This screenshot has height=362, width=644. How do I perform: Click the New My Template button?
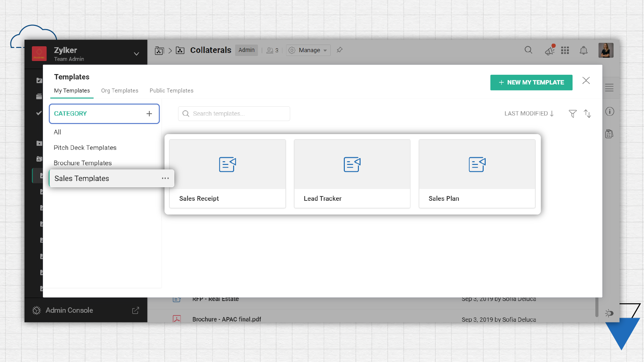coord(531,82)
